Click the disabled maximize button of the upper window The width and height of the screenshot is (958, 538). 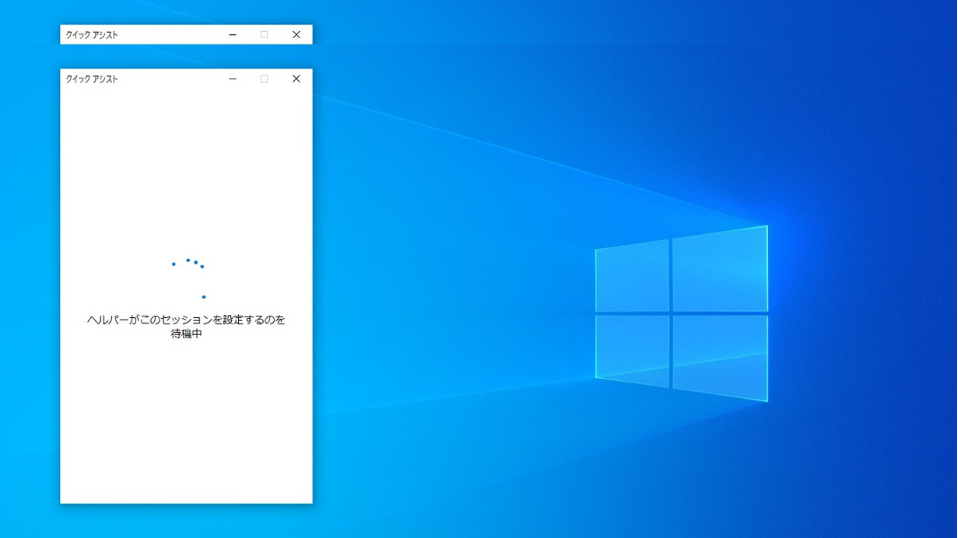(x=264, y=35)
